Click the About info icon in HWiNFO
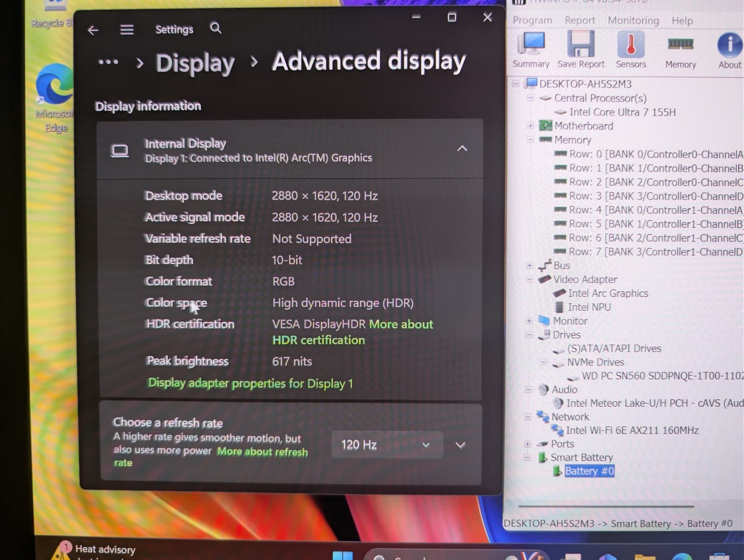Viewport: 744px width, 560px height. point(730,45)
